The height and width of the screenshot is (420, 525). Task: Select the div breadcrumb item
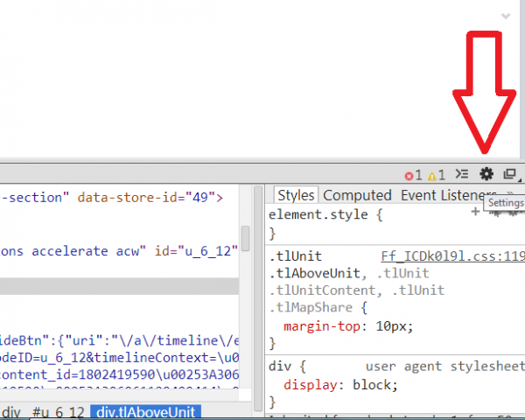(x=11, y=412)
